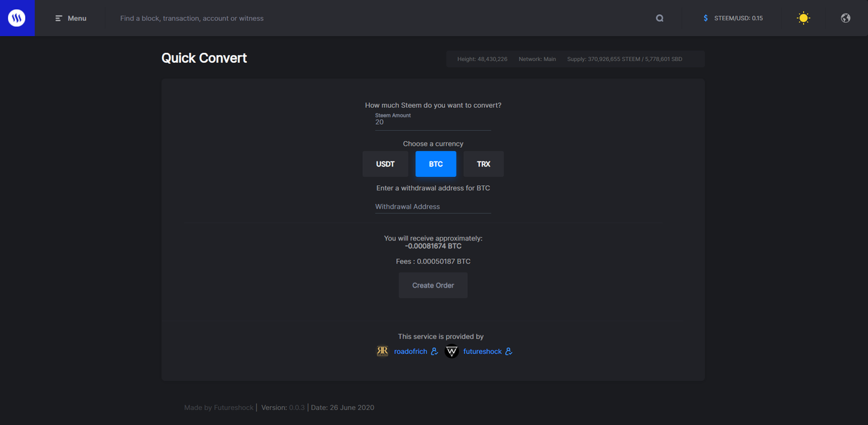Screen dimensions: 868x425
Task: Click the roadofrich avatar image
Action: tap(382, 351)
